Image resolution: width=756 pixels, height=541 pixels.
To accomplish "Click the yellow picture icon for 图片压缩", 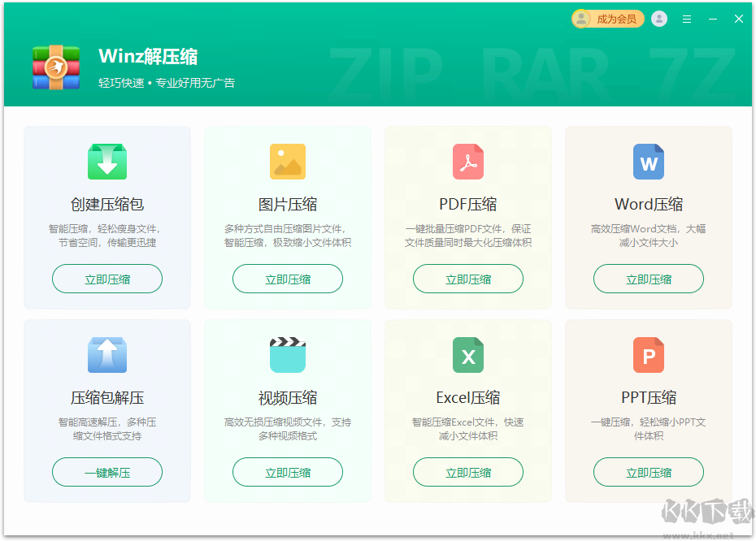I will [x=288, y=162].
